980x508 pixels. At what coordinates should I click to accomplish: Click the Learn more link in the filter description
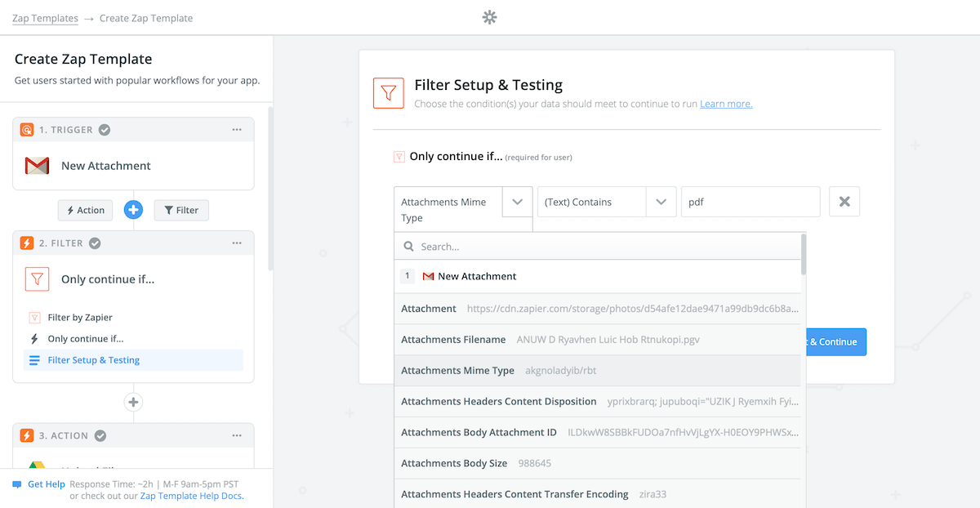pyautogui.click(x=726, y=104)
